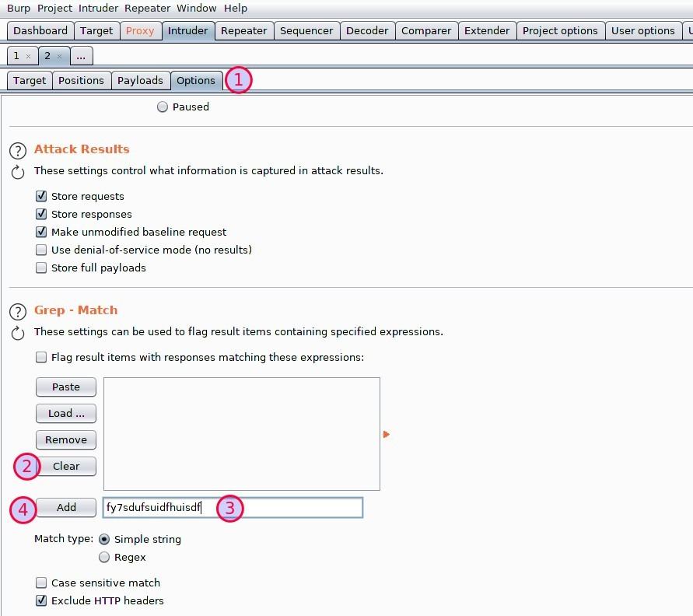
Task: Enable Store full payloads
Action: [41, 268]
